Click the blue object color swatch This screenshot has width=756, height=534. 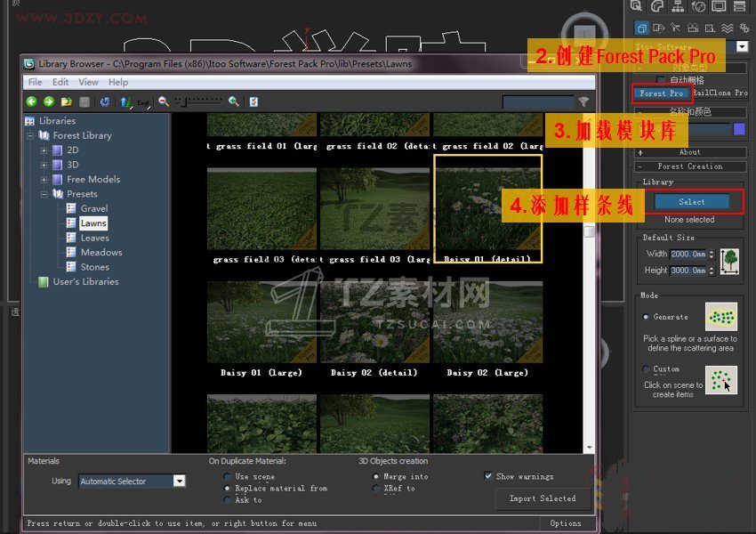click(x=739, y=129)
